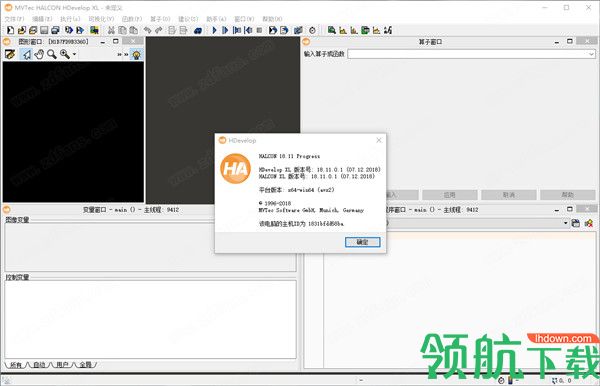The width and height of the screenshot is (600, 386).
Task: Toggle the light bulb icon in graphics window
Action: coord(136,55)
